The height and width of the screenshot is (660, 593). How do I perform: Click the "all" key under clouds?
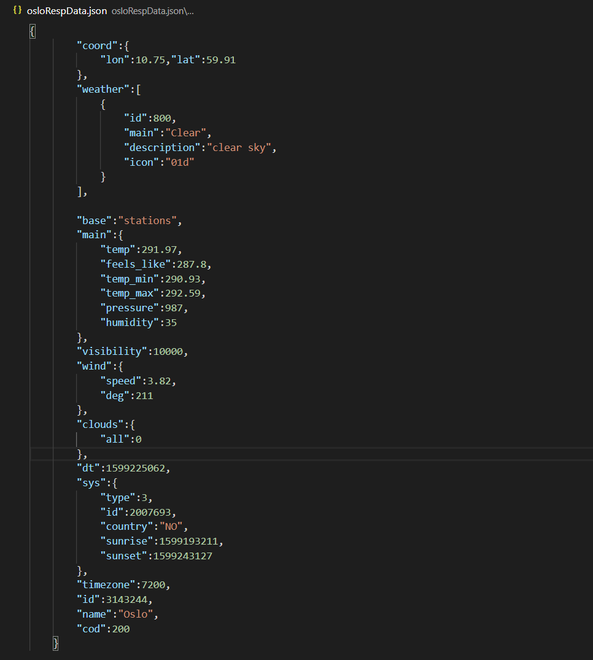(x=115, y=439)
